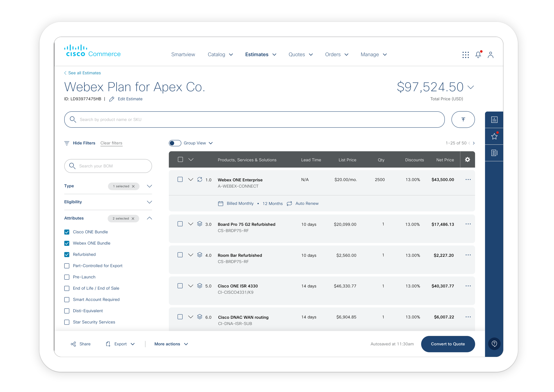The image size is (554, 392).
Task: Click the Clear filters link
Action: point(111,143)
